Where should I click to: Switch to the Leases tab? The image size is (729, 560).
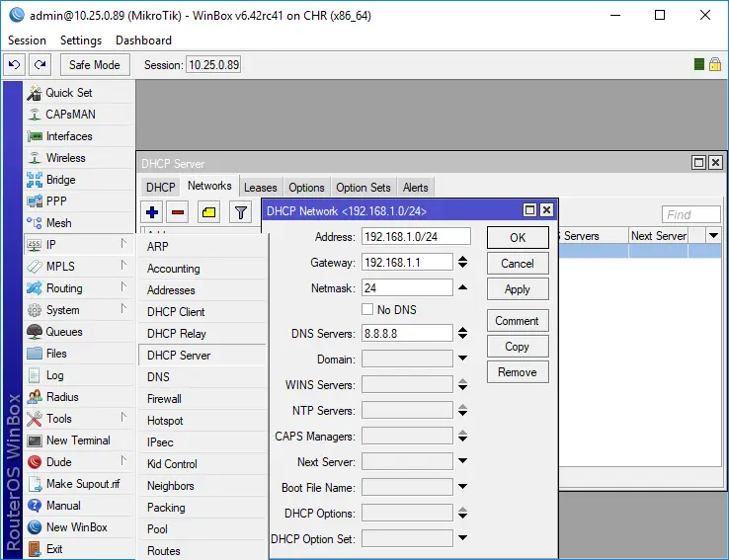tap(261, 188)
